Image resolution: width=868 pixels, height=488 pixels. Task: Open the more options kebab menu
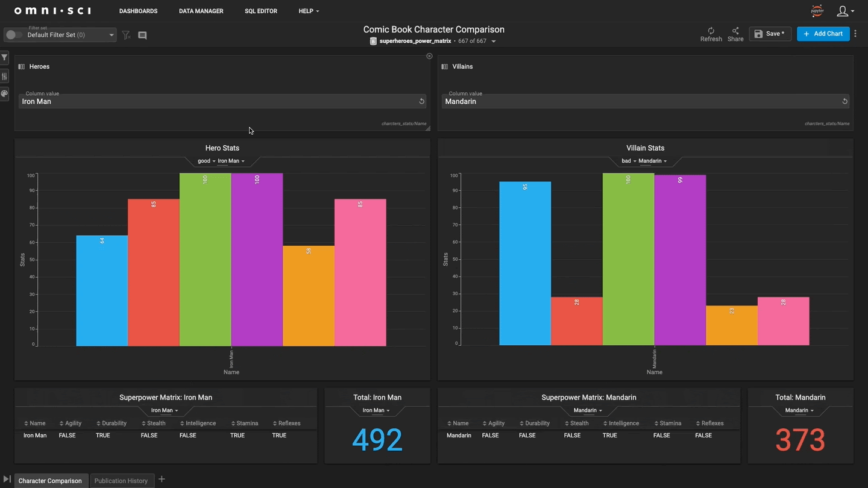pyautogui.click(x=855, y=34)
